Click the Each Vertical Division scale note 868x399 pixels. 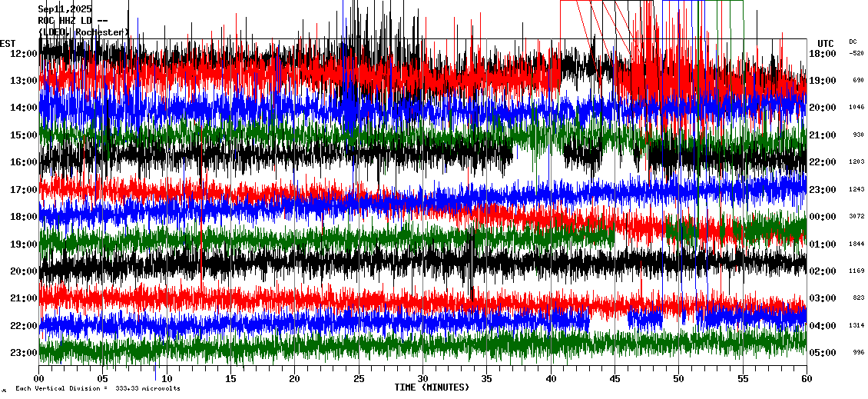click(x=98, y=389)
